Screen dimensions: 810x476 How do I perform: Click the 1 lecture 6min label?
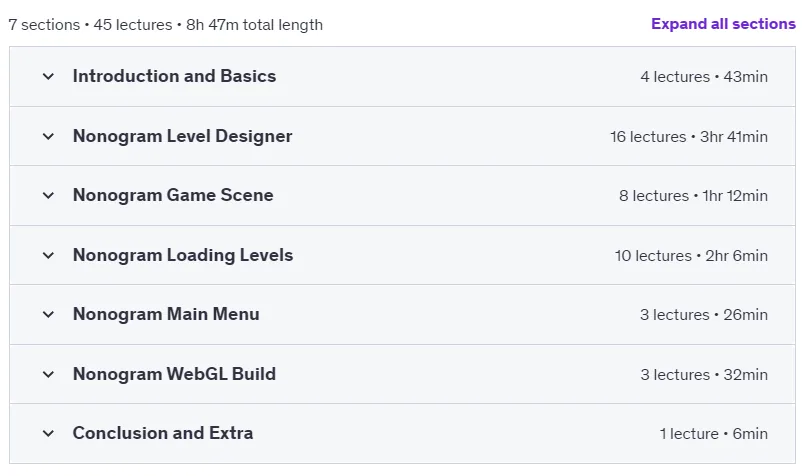click(713, 434)
